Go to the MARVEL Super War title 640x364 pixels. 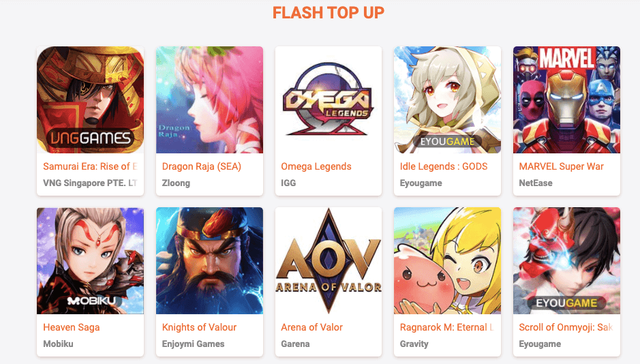pos(561,166)
